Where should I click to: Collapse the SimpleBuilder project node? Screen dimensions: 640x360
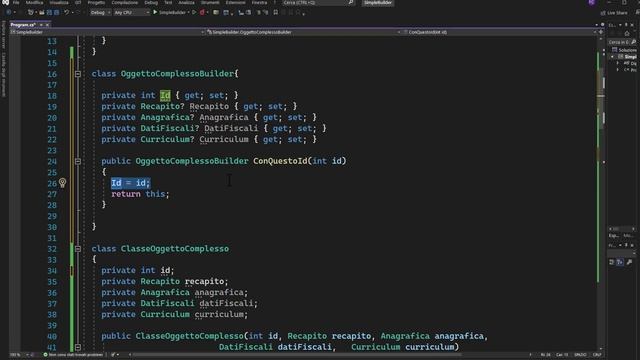coord(612,57)
